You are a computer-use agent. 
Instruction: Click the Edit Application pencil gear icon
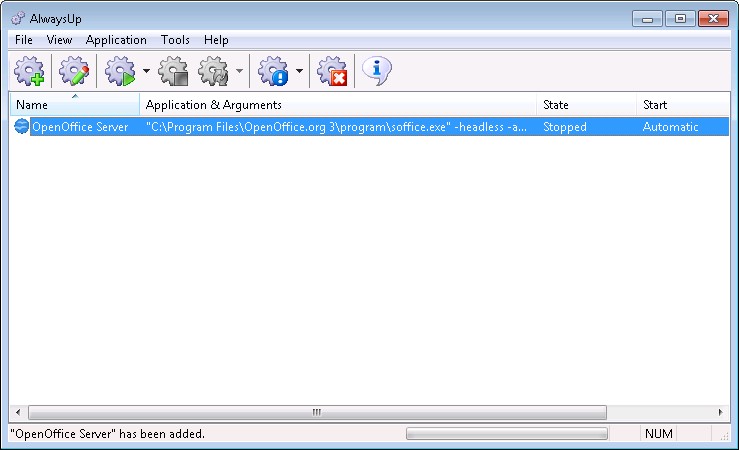coord(74,71)
